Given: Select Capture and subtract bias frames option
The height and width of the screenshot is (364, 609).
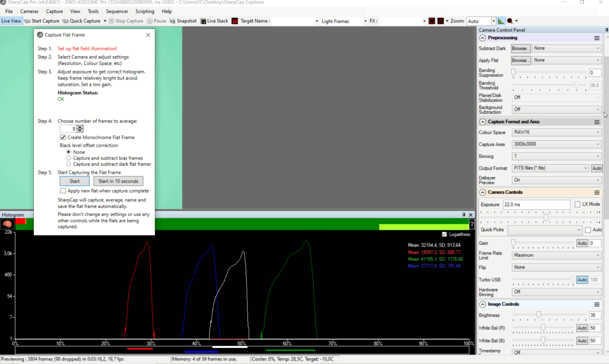Looking at the screenshot, I should (x=69, y=158).
